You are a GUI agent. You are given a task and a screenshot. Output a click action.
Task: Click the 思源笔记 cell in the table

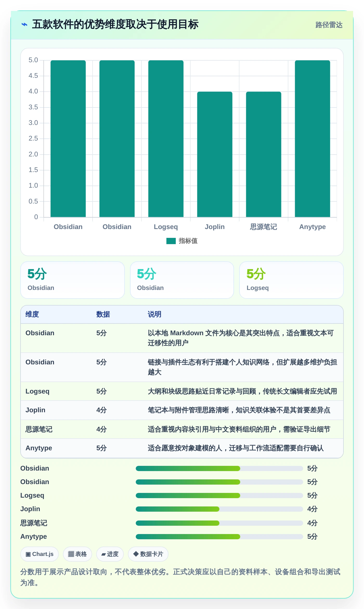click(x=39, y=429)
